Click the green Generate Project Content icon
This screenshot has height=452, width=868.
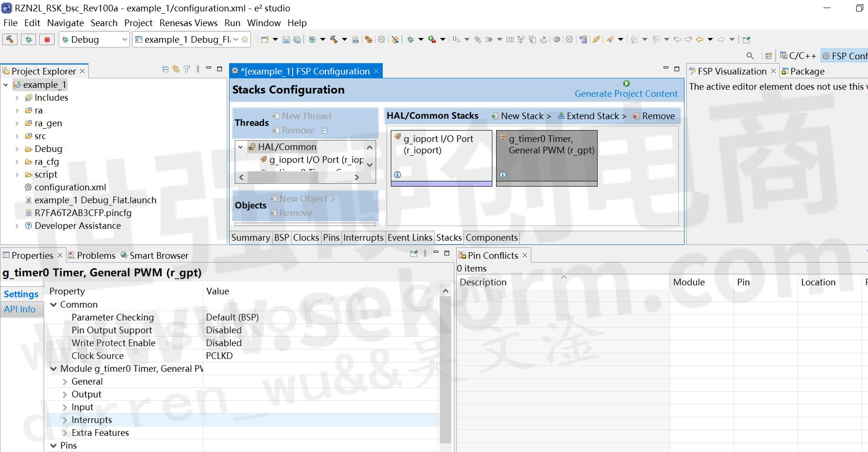[x=626, y=84]
